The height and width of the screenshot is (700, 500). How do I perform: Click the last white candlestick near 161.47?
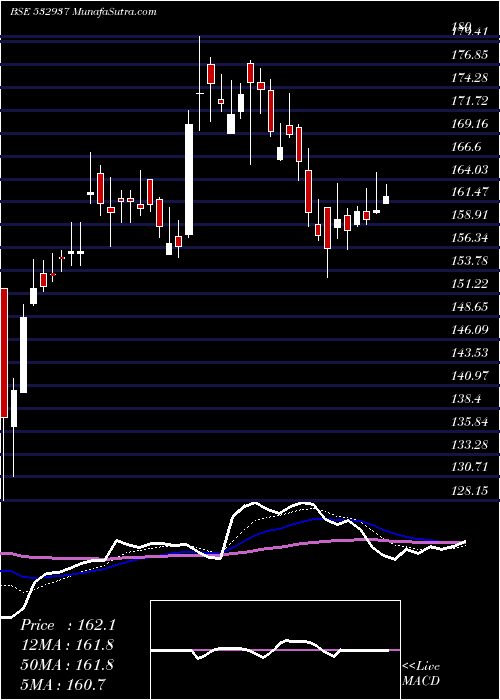pyautogui.click(x=386, y=200)
